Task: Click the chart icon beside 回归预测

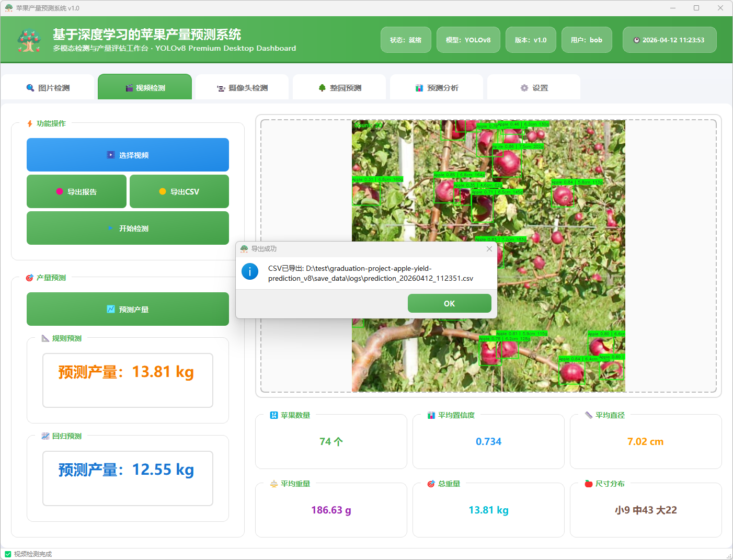Action: coord(45,437)
